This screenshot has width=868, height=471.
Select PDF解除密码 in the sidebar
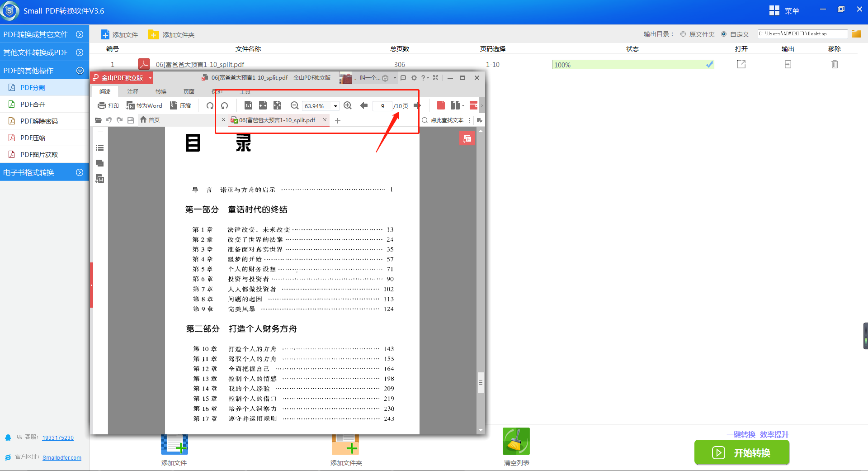pos(44,121)
